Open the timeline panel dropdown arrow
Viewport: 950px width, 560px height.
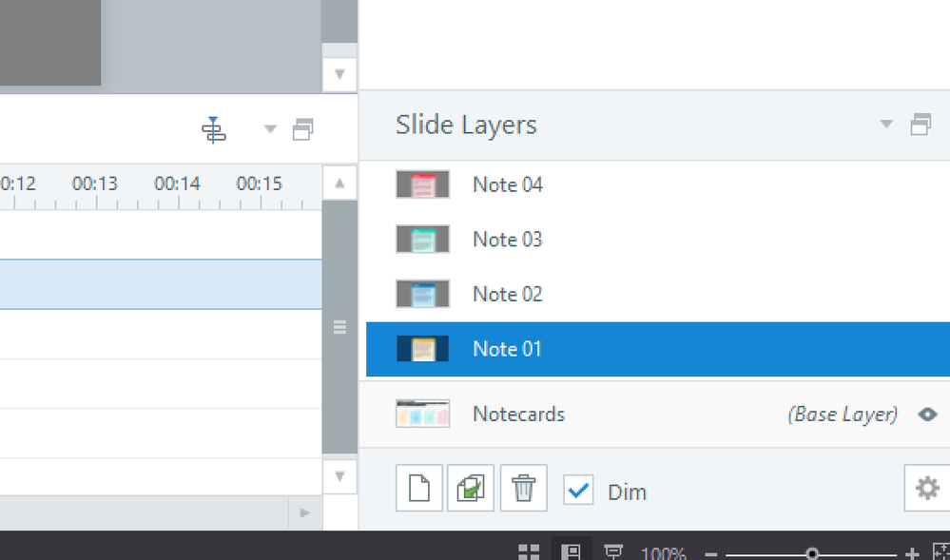click(270, 129)
